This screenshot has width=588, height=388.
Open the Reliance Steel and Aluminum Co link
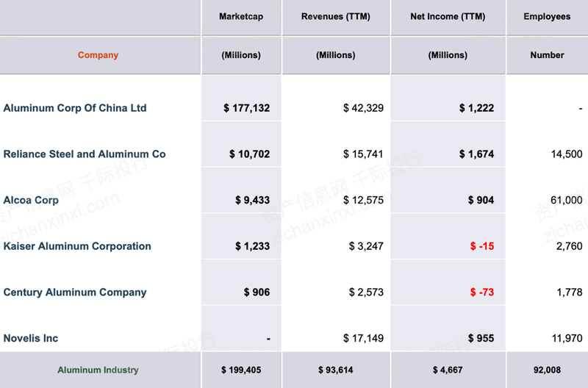coord(85,154)
